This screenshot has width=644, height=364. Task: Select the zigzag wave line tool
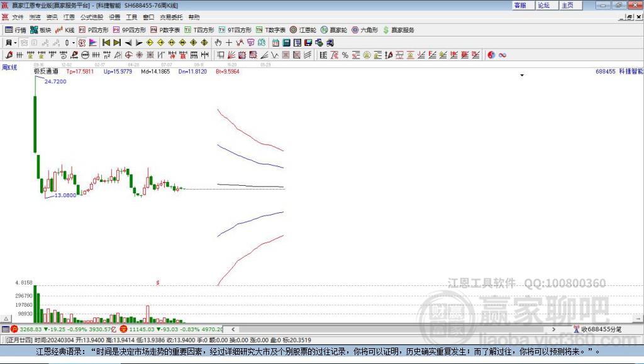tap(275, 55)
